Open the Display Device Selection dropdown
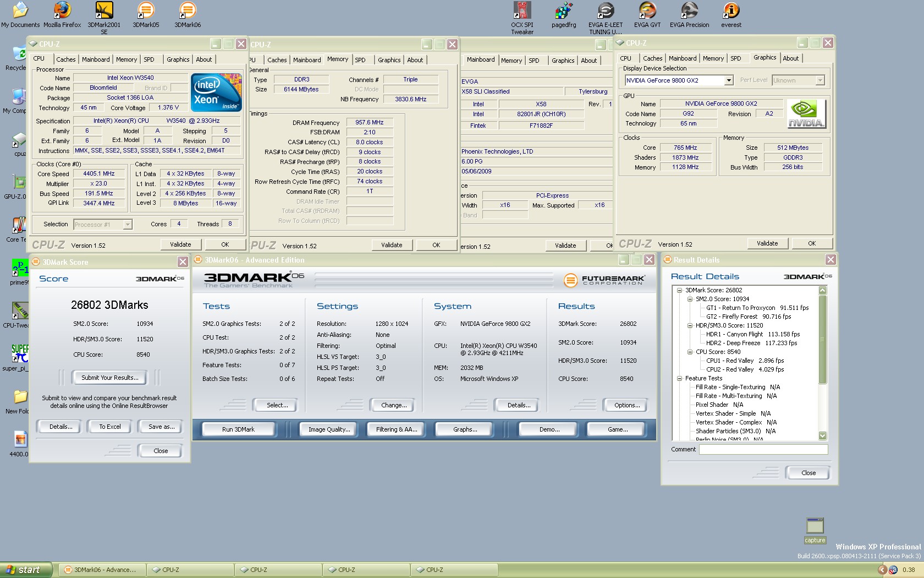The height and width of the screenshot is (578, 924). tap(729, 80)
